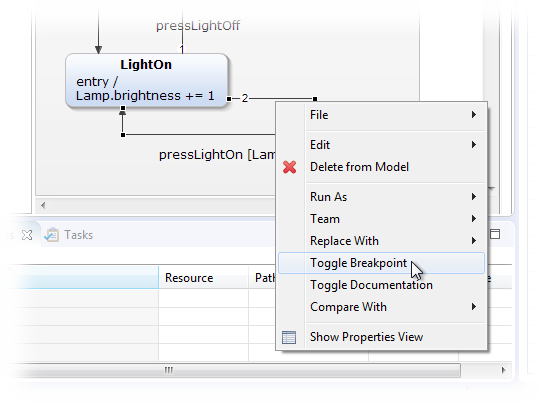Click the transition priority label 2

(245, 99)
